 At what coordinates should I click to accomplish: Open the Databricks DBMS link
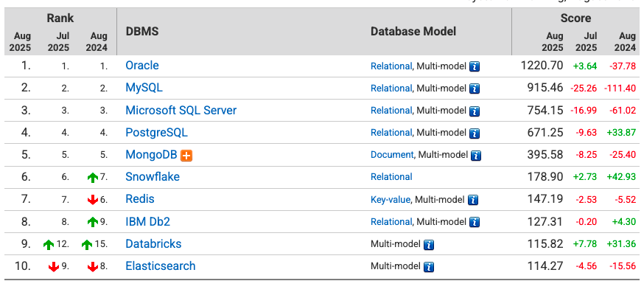point(153,243)
